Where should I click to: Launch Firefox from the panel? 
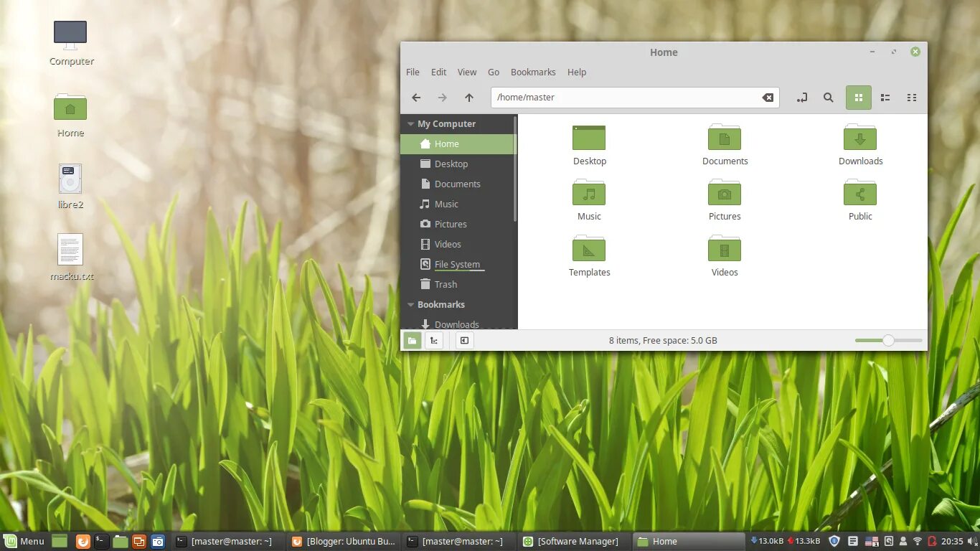[83, 541]
